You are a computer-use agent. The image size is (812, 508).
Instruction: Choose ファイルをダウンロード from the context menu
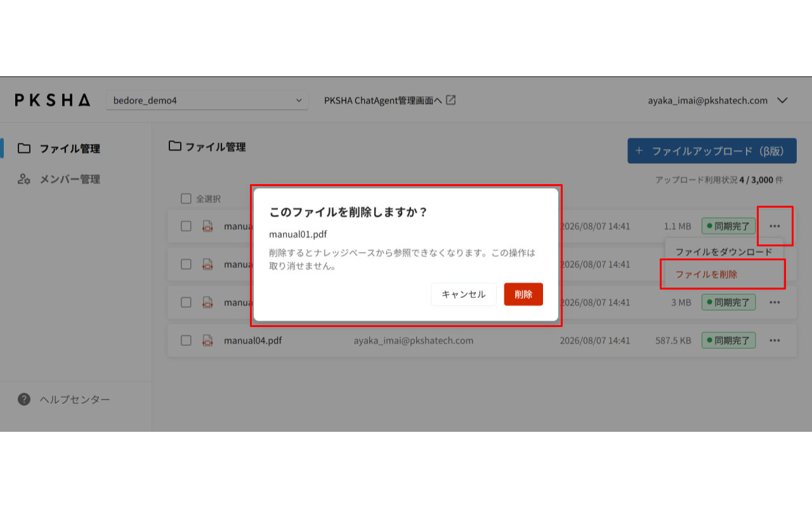click(724, 252)
